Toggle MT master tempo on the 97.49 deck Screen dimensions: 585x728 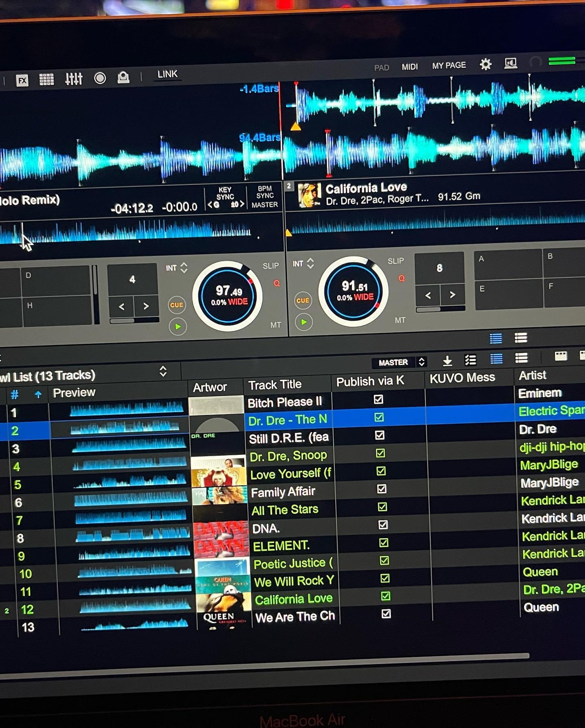click(x=275, y=325)
